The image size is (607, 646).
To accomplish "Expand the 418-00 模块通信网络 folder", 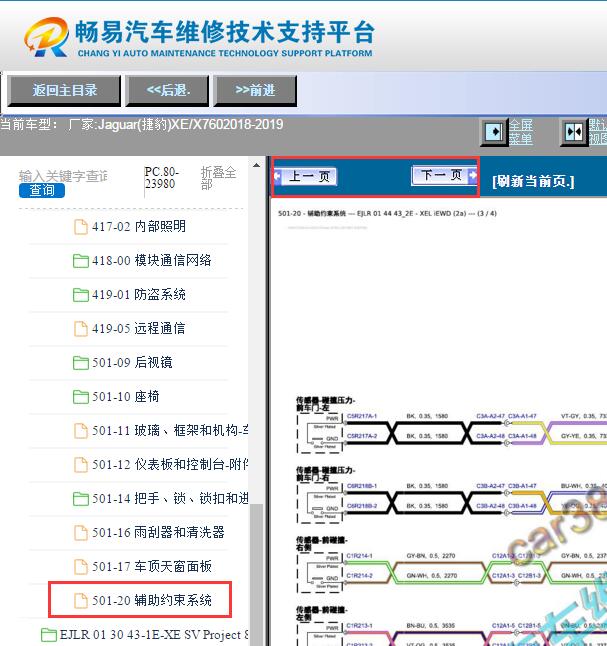I will tap(151, 260).
